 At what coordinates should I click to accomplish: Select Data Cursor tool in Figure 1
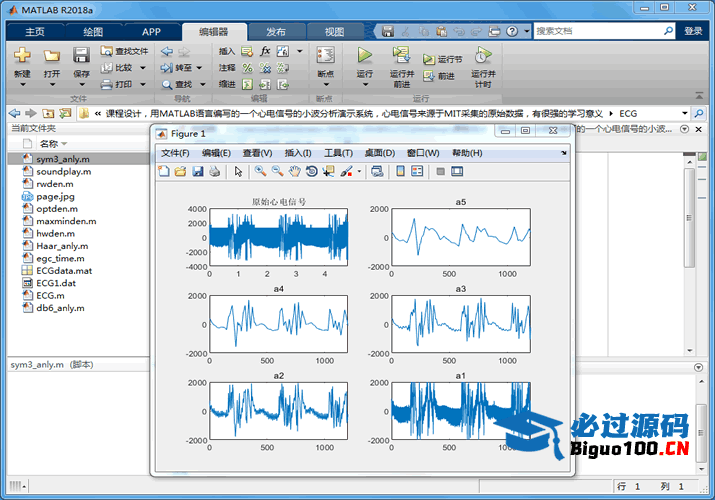click(328, 171)
